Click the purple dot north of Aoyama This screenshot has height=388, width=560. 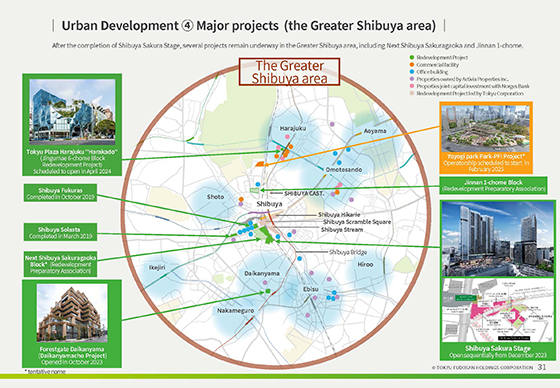[332, 124]
